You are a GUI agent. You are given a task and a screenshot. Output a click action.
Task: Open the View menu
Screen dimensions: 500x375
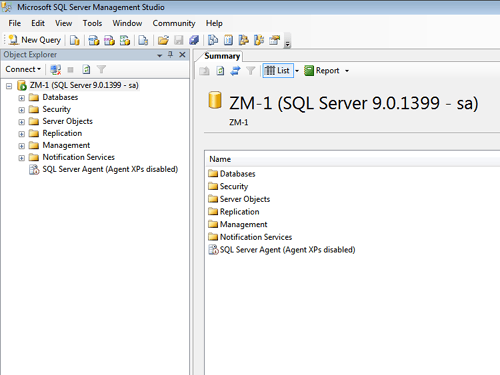[63, 23]
